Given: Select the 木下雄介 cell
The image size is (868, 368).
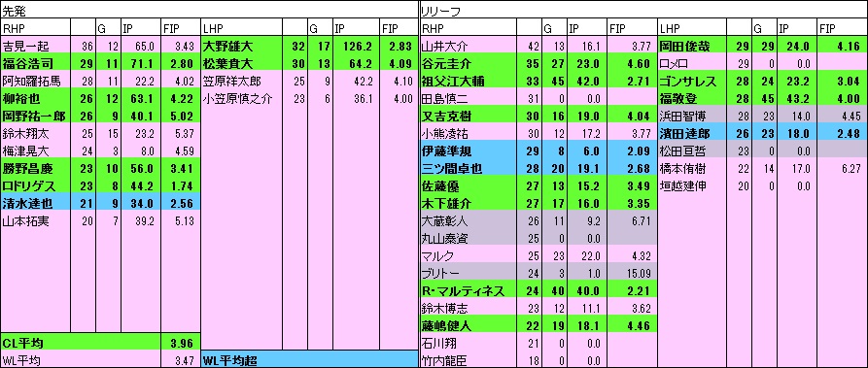Looking at the screenshot, I should [x=468, y=203].
